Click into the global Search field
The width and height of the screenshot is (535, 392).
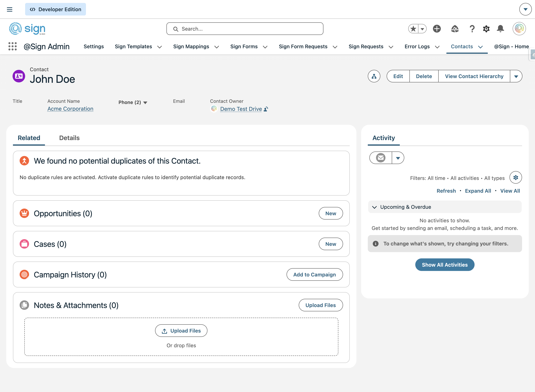point(245,29)
